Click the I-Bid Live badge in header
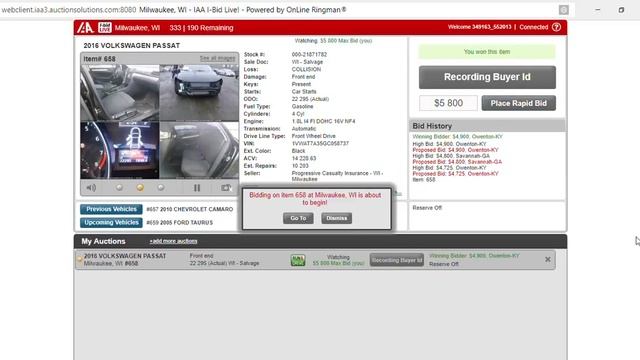Viewport: 640px width, 360px height. (x=104, y=27)
